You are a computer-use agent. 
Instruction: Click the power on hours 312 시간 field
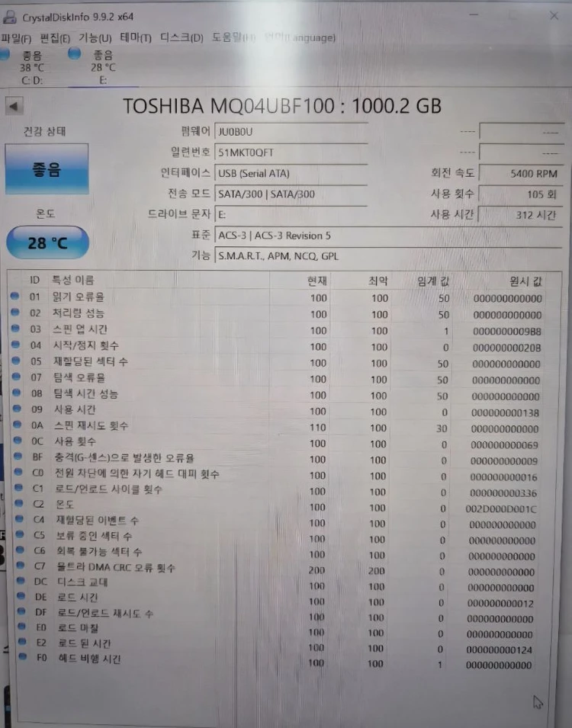point(520,215)
